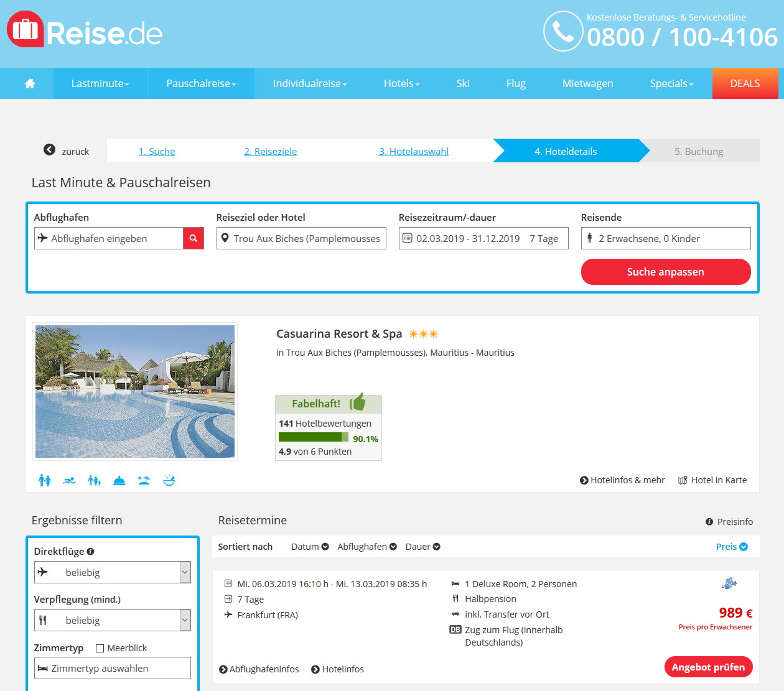Open the Direktflüge dropdown
This screenshot has height=691, width=784.
(113, 572)
